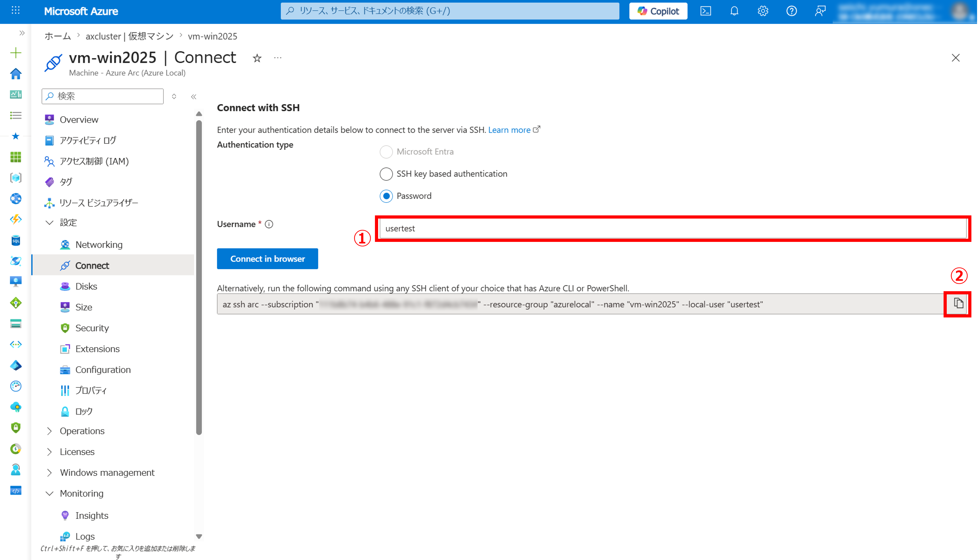Go to Home via the sidebar house icon
The image size is (980, 560).
[x=16, y=74]
